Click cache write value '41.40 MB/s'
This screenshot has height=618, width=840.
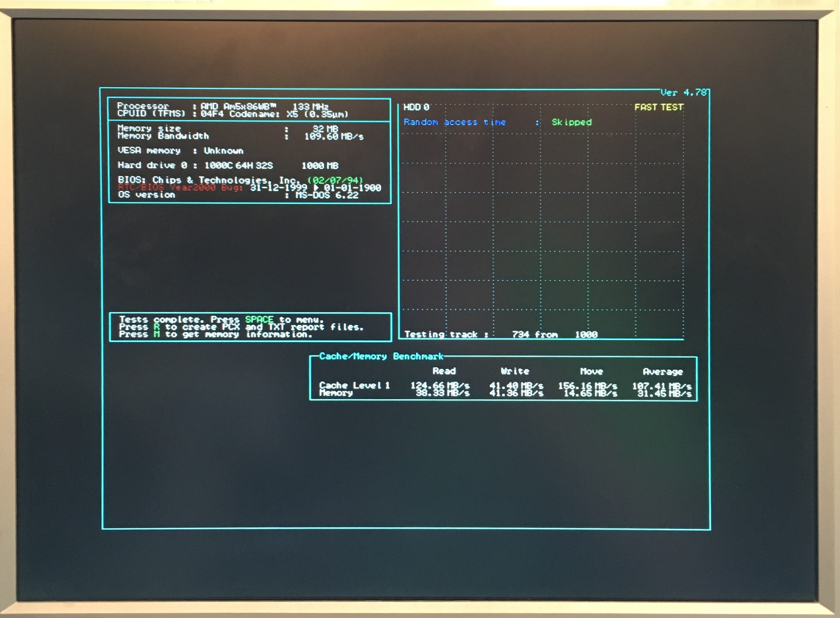[x=516, y=386]
